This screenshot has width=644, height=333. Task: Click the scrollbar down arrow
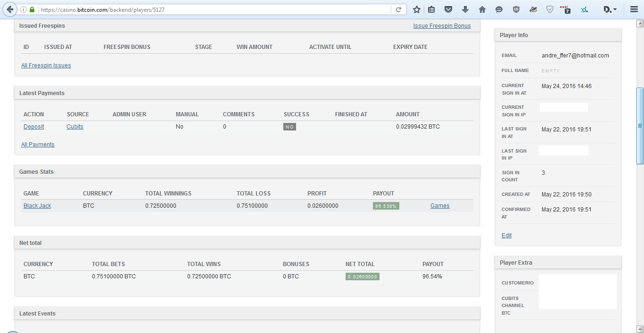coord(640,329)
